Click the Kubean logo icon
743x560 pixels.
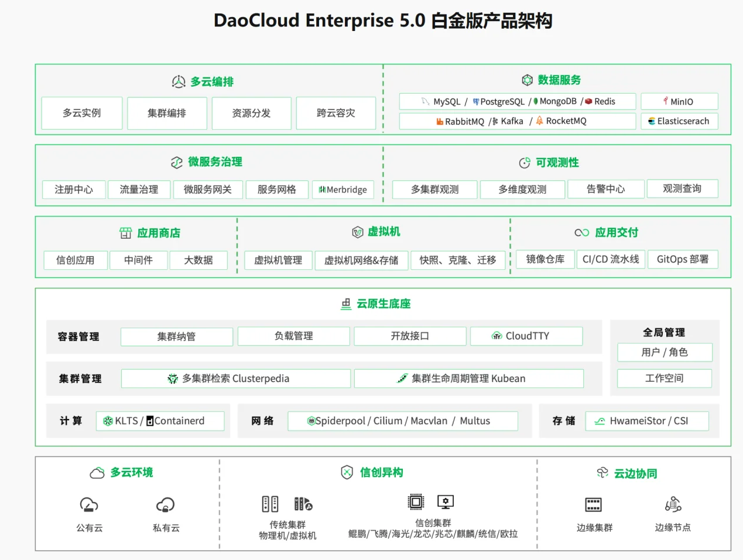[402, 379]
